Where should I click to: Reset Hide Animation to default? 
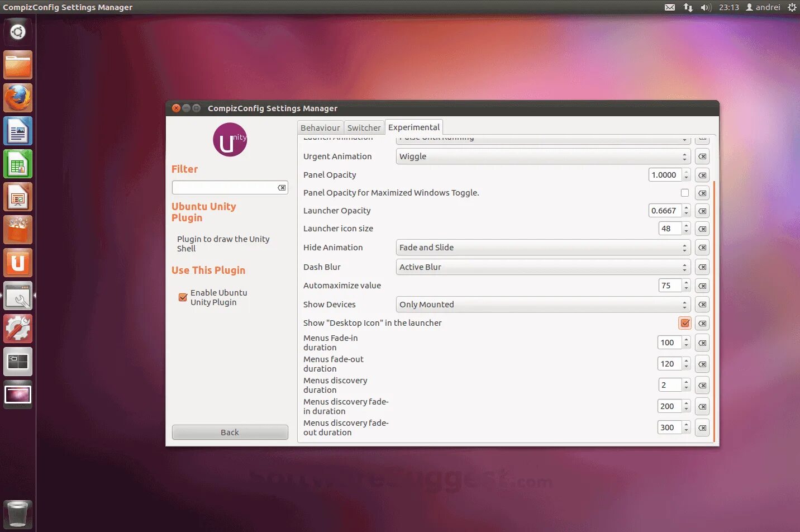pos(702,248)
